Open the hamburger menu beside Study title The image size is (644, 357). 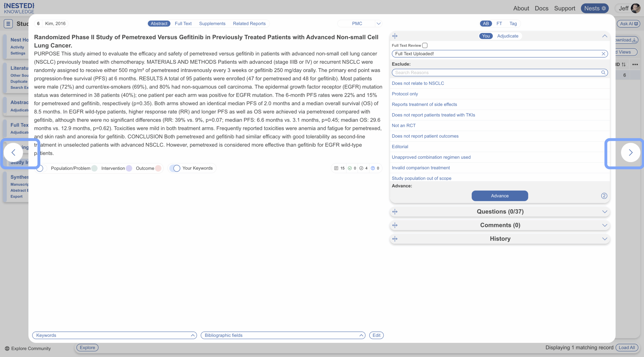(x=8, y=24)
